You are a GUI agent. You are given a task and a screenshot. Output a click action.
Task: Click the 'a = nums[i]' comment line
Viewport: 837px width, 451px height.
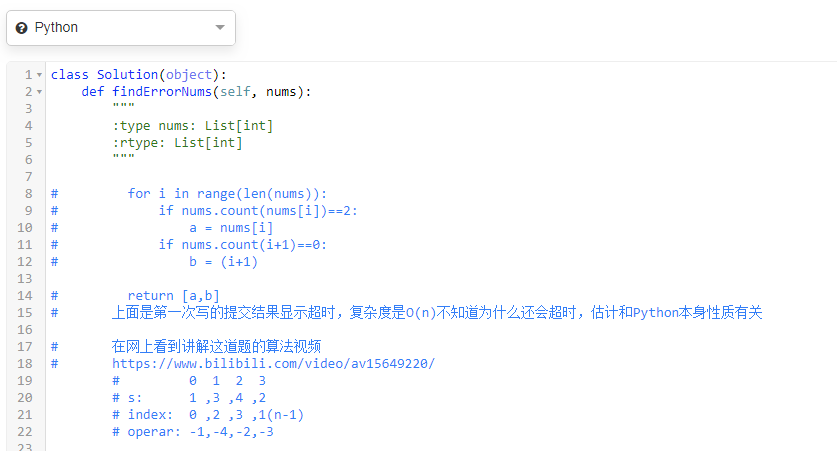coord(231,228)
